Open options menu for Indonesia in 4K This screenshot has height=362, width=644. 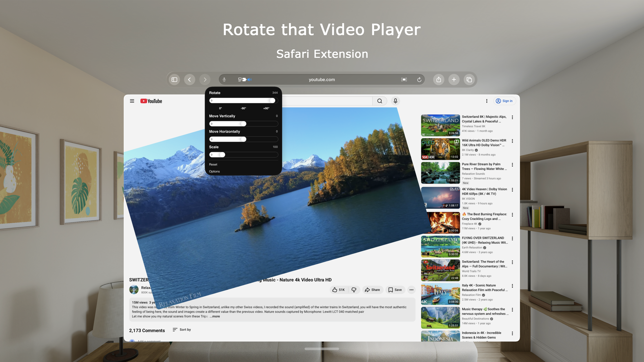click(x=512, y=333)
